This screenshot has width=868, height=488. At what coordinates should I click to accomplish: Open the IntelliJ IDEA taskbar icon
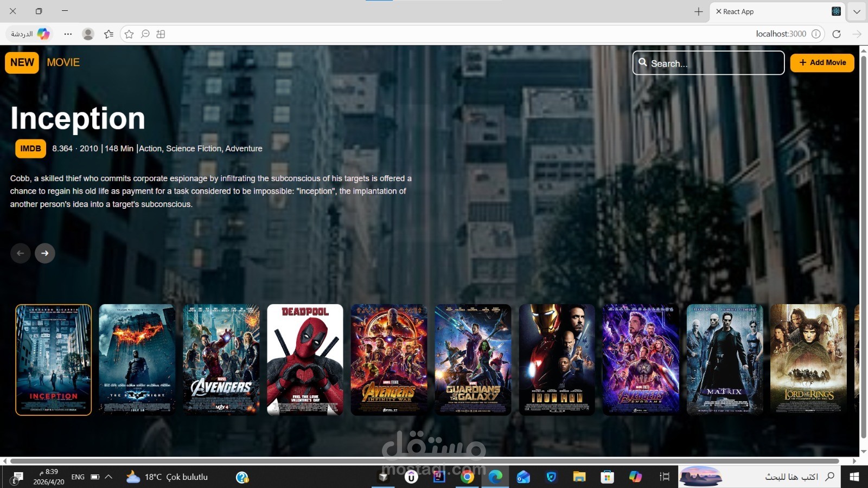(439, 477)
